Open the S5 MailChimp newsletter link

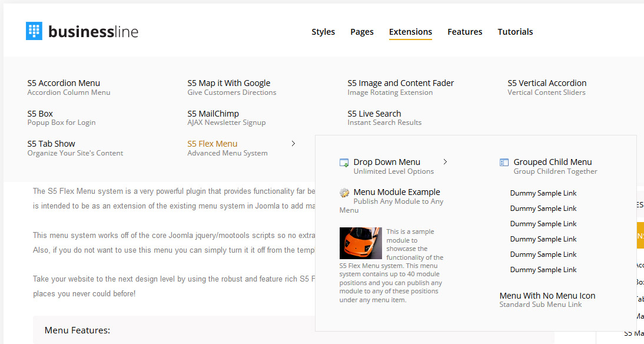(213, 114)
